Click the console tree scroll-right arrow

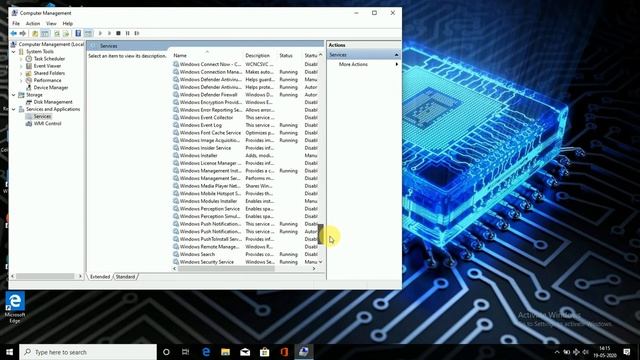coord(80,276)
